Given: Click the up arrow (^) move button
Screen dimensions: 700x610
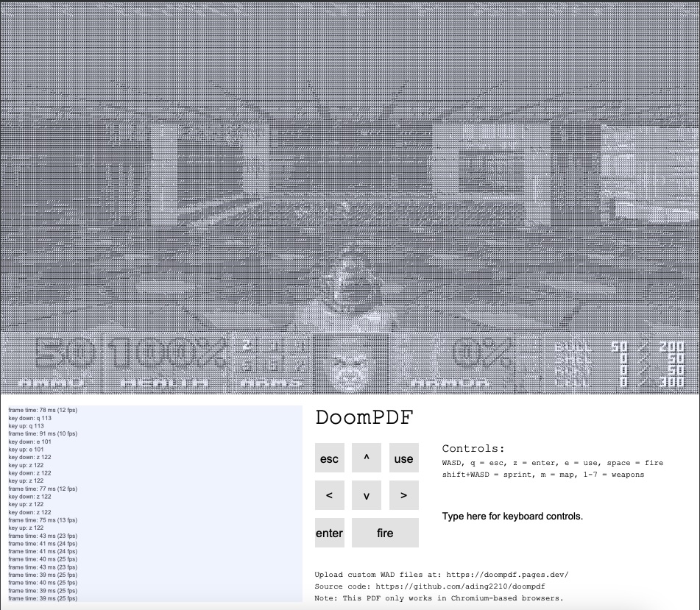Looking at the screenshot, I should 367,458.
